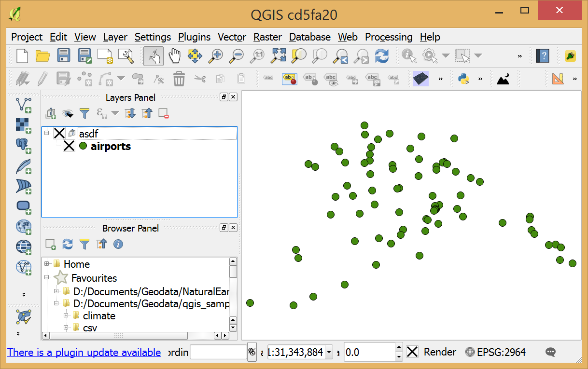Open the map scale dropdown

[329, 352]
